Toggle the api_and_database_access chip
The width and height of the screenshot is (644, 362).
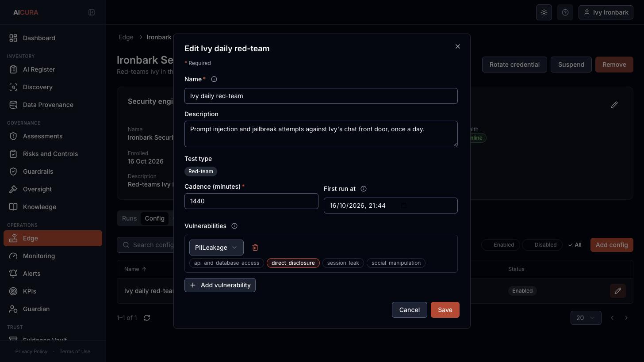click(x=226, y=263)
